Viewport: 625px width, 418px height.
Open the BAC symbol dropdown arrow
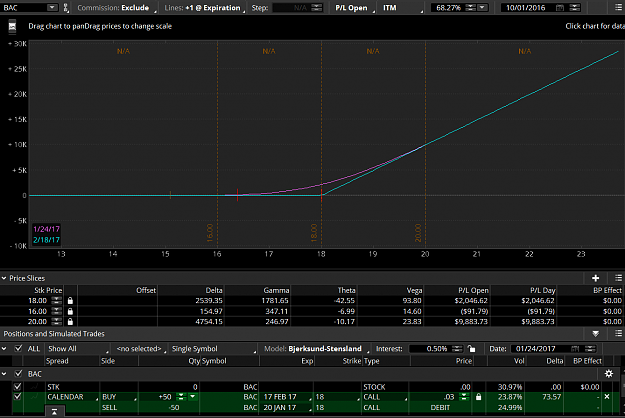[52, 8]
